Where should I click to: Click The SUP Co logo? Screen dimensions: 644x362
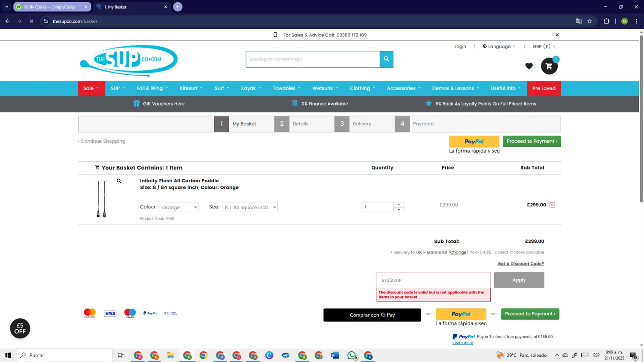tap(129, 60)
